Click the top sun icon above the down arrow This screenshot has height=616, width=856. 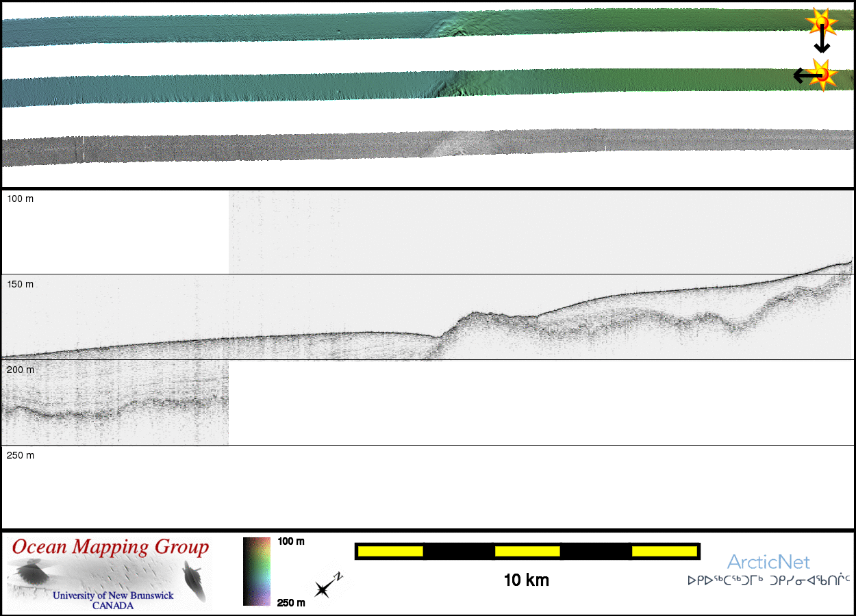[821, 24]
